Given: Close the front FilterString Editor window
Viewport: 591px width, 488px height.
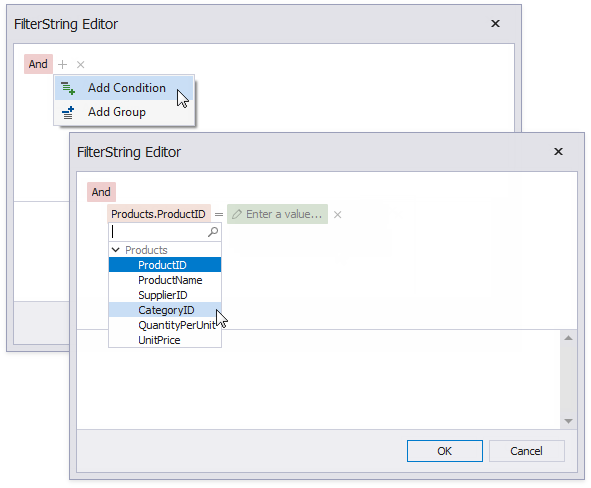Looking at the screenshot, I should [558, 151].
